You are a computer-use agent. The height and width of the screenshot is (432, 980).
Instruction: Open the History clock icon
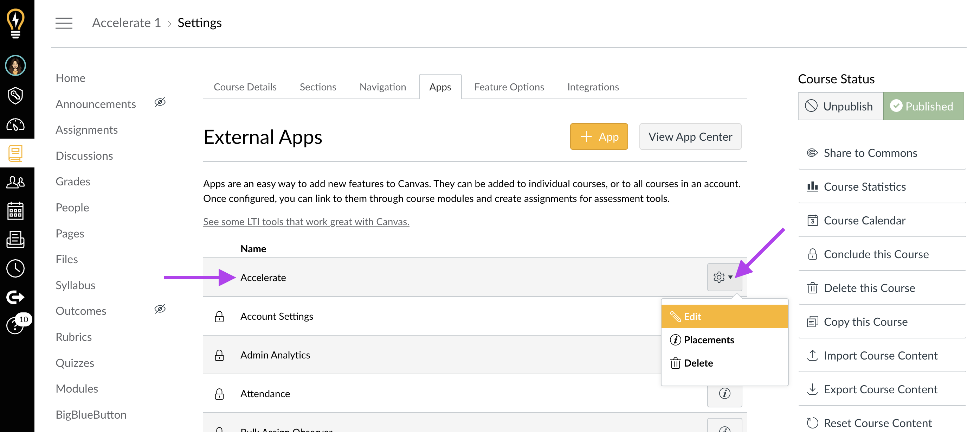[15, 268]
